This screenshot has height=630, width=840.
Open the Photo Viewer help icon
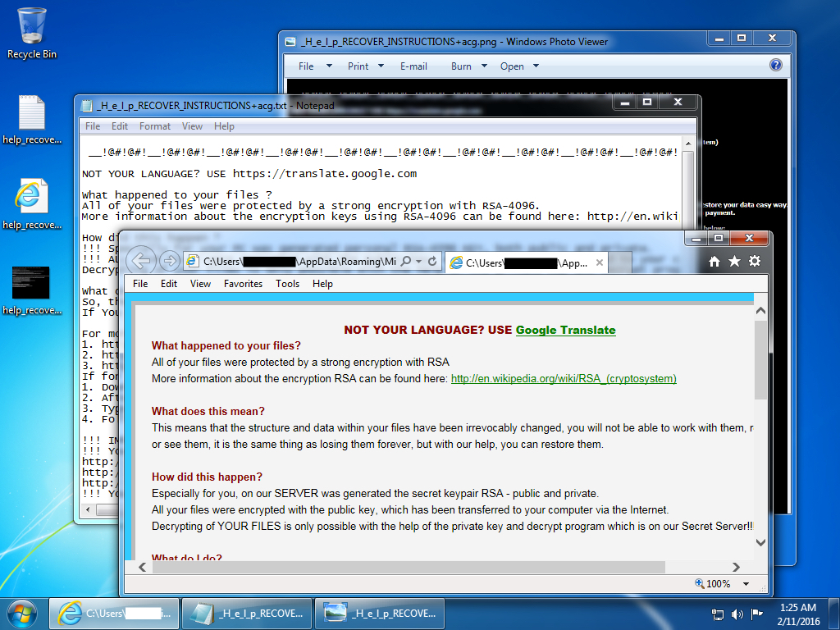[x=775, y=66]
